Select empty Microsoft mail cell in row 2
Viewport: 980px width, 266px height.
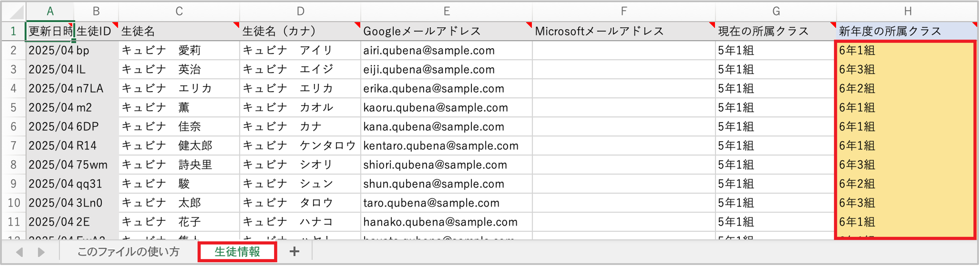pos(624,50)
